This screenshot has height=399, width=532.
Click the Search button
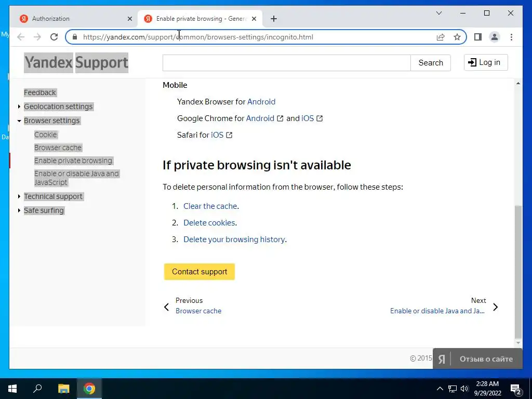click(x=431, y=63)
